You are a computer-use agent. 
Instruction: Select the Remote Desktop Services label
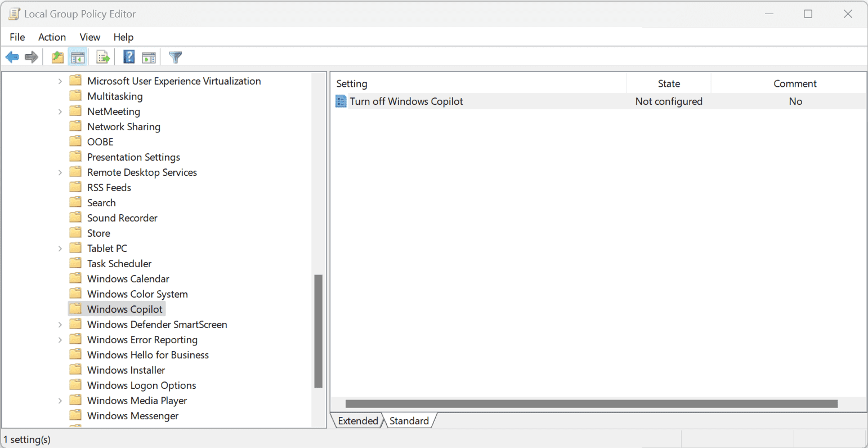point(142,172)
